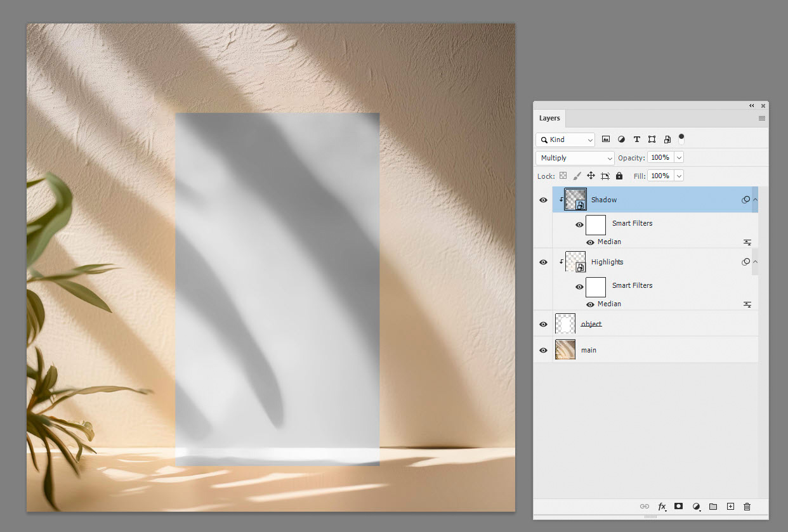
Task: Click the Create new layer icon
Action: point(730,506)
